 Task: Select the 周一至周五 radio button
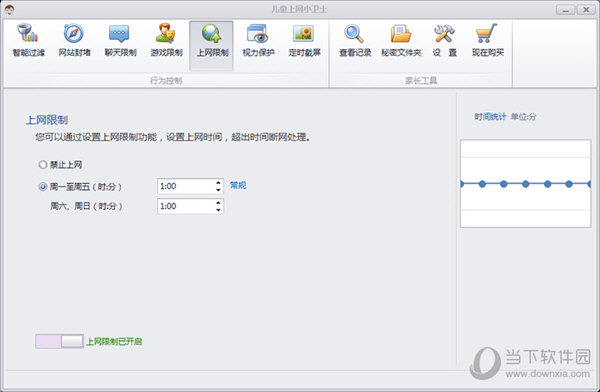pyautogui.click(x=43, y=187)
